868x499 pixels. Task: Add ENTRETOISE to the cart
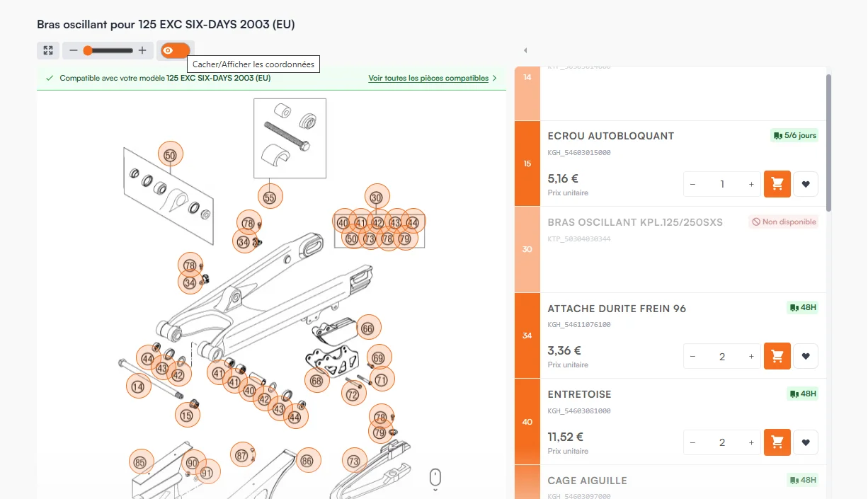(x=777, y=442)
